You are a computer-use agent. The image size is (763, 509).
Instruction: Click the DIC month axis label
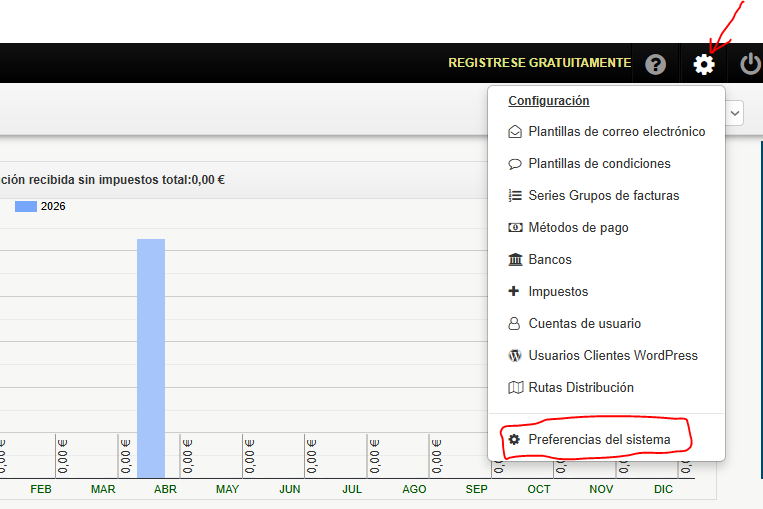[663, 489]
